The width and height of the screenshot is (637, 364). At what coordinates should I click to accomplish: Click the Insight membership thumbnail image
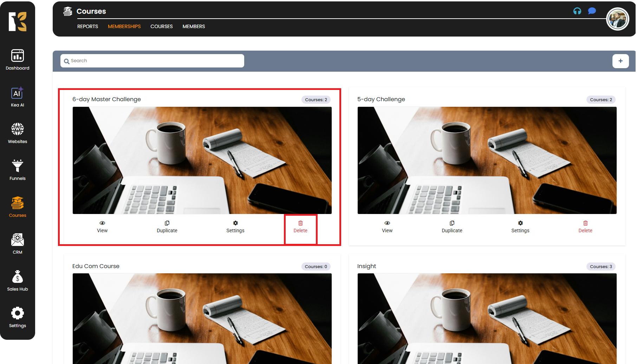pos(487,318)
